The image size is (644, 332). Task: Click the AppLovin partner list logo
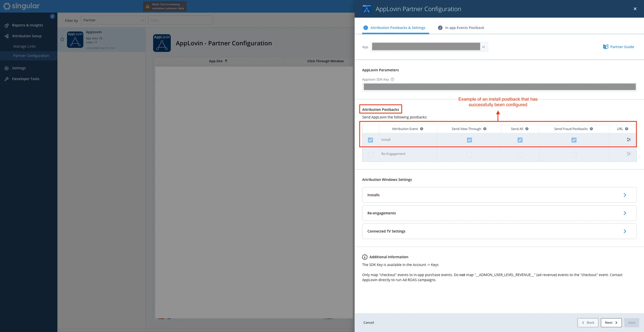click(75, 40)
